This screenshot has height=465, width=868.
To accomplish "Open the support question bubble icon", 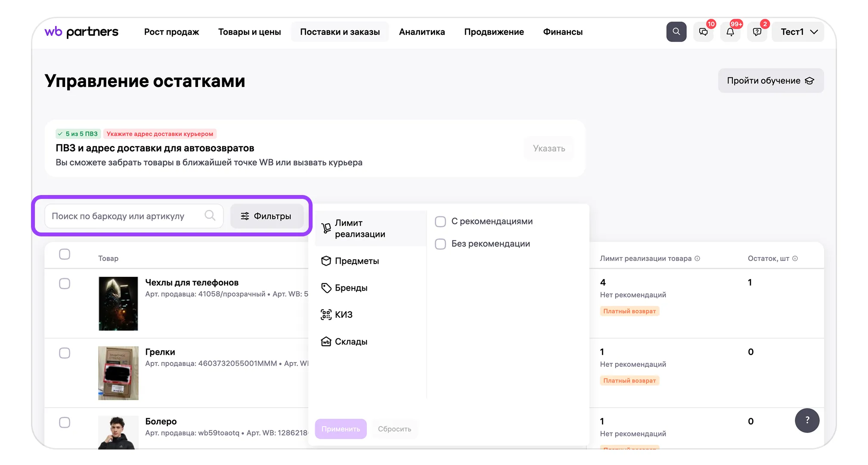I will click(x=757, y=32).
